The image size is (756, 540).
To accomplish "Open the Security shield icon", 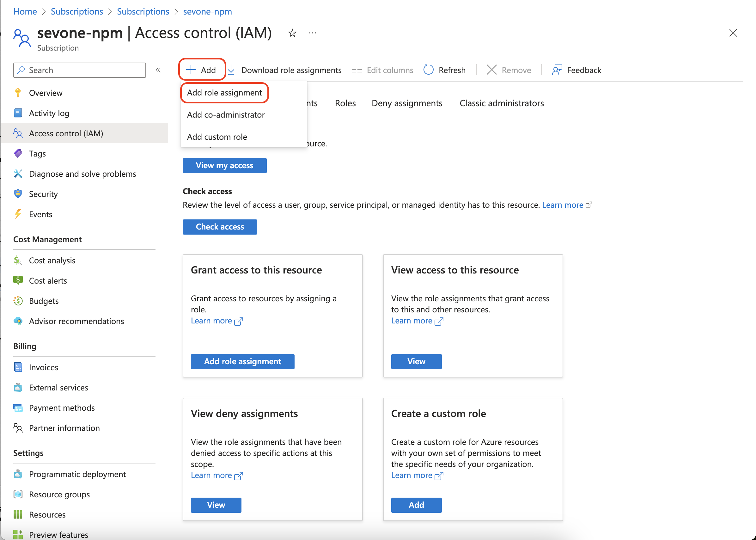I will (18, 194).
